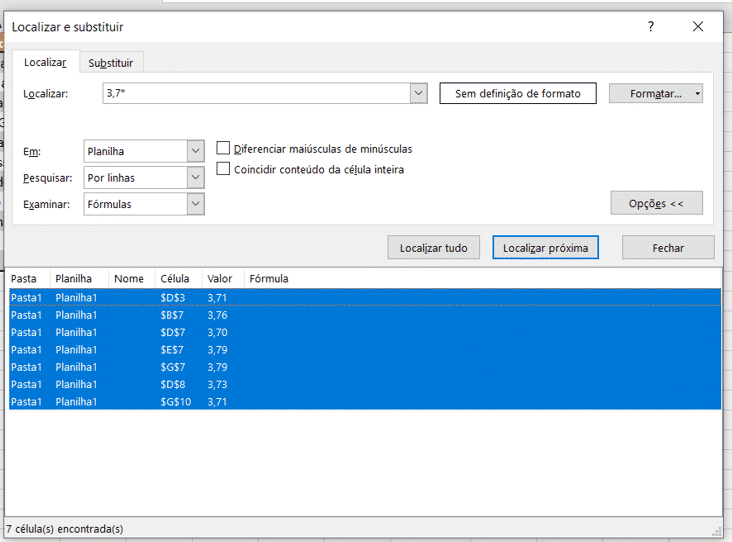Click the 7 célula(s) encontrada(s) status text
This screenshot has height=542, width=732.
pos(65,529)
